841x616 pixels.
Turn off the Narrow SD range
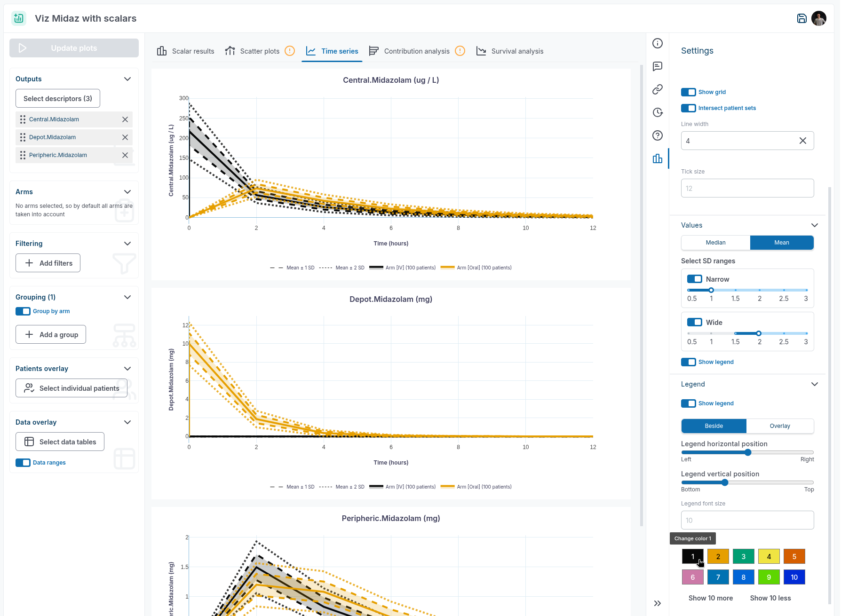[x=695, y=279]
